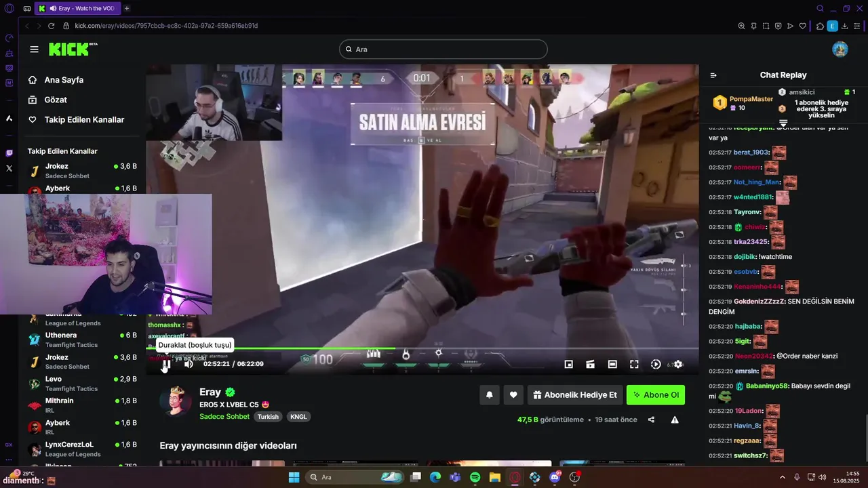Select the Eray - Watch the VOD tab
Screen dimensions: 868x488
click(x=77, y=8)
